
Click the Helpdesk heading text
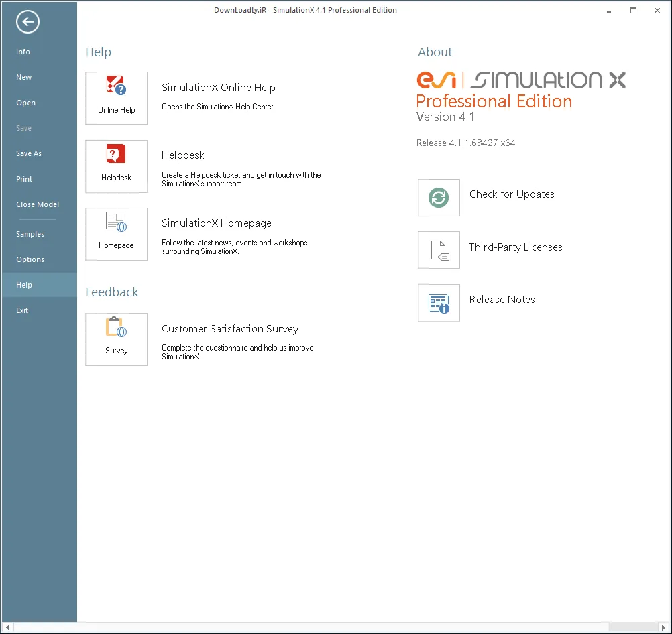[182, 155]
